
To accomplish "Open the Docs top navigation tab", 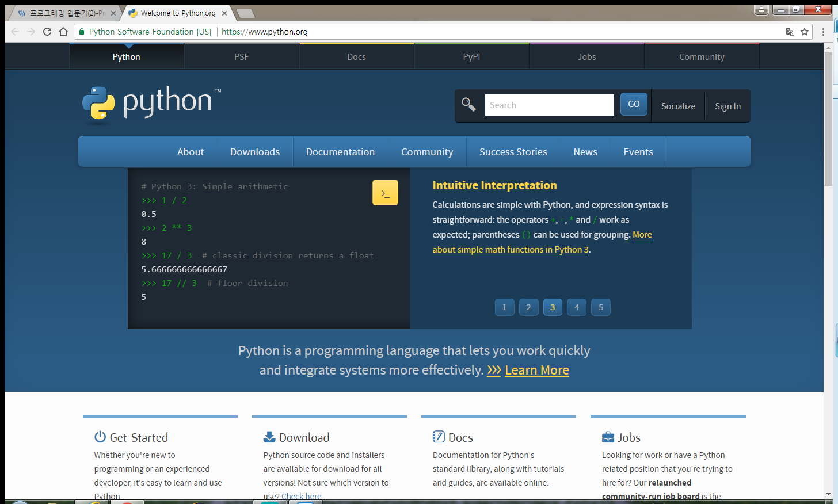I will click(x=357, y=56).
